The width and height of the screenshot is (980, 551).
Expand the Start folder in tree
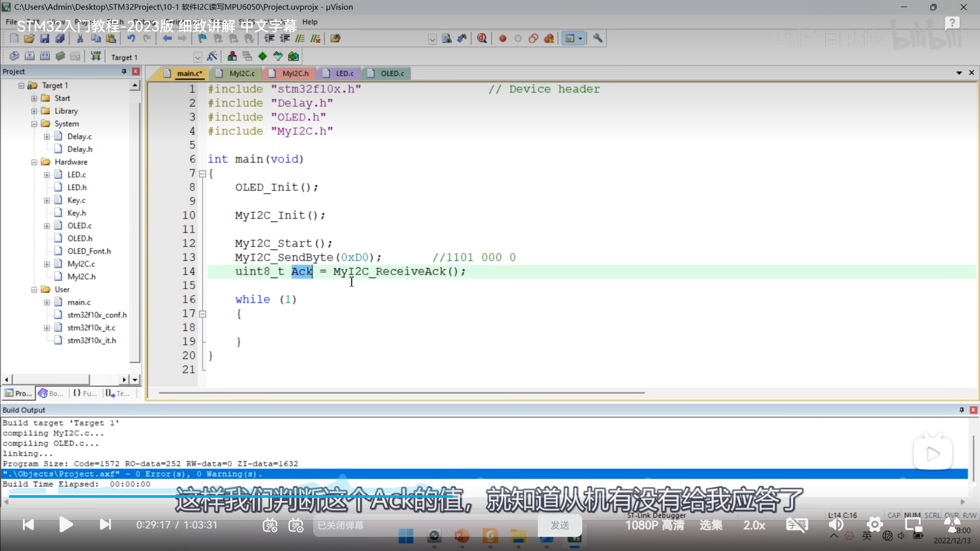point(34,98)
